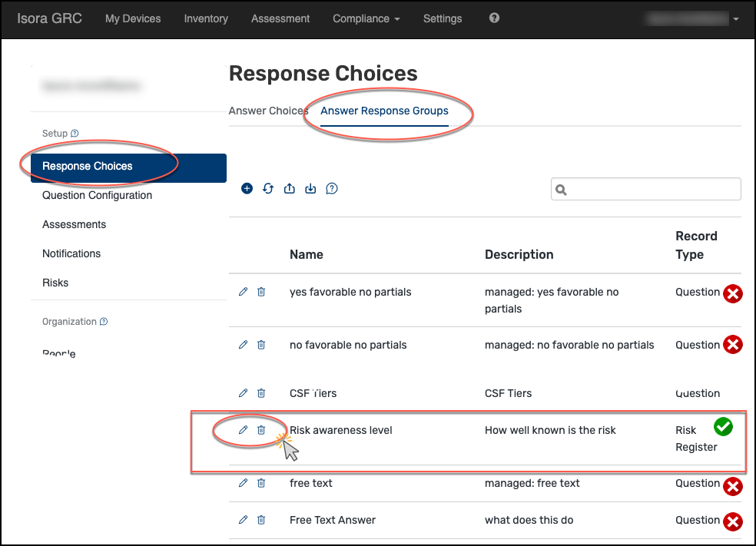
Task: Open the help question mark in navbar
Action: point(494,18)
